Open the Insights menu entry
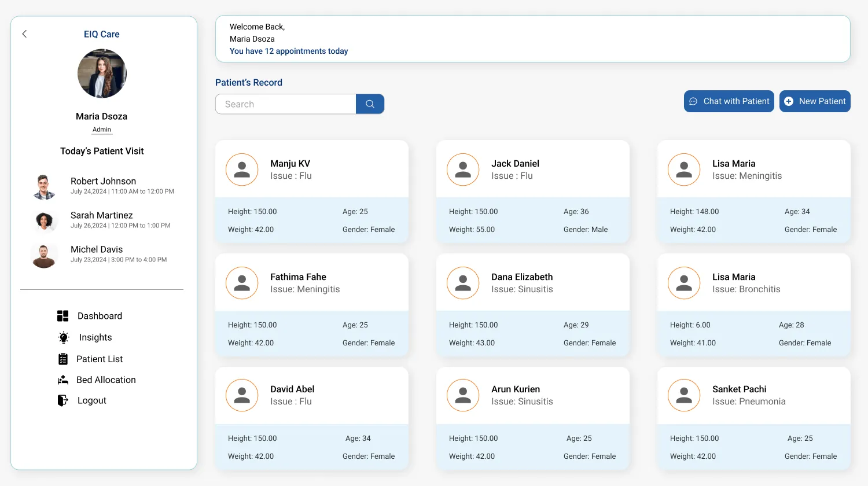The image size is (868, 486). coord(95,337)
